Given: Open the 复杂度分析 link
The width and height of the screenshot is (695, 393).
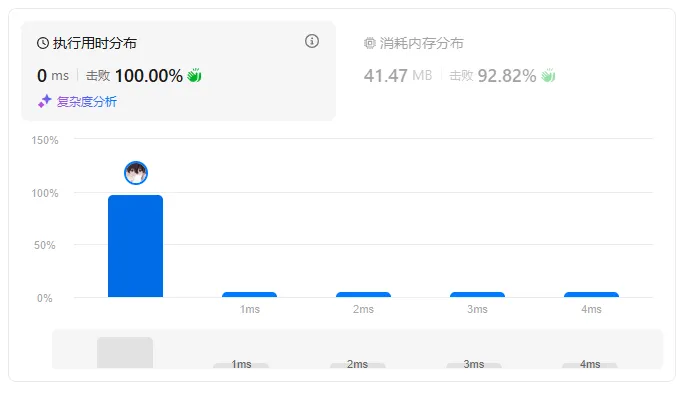Looking at the screenshot, I should tap(87, 101).
